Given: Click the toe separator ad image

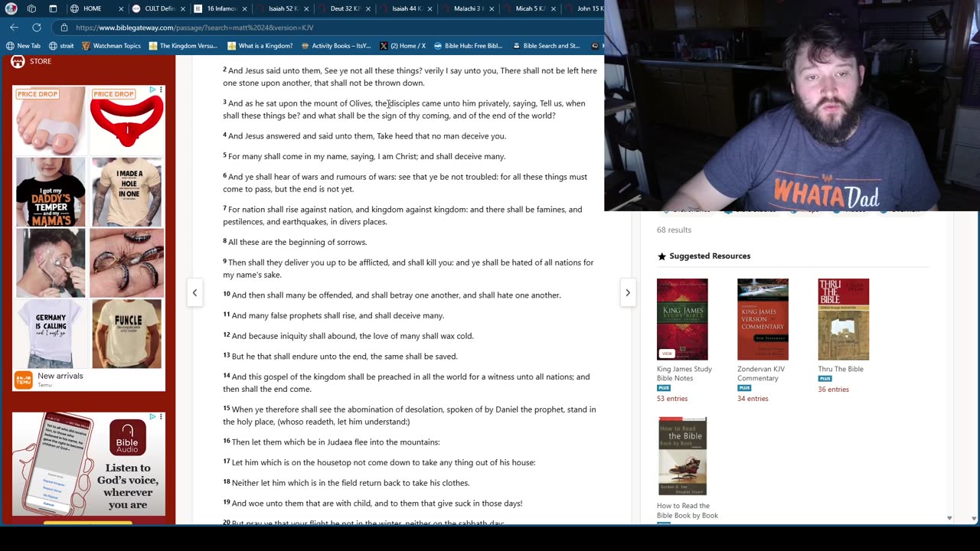Looking at the screenshot, I should click(x=51, y=119).
